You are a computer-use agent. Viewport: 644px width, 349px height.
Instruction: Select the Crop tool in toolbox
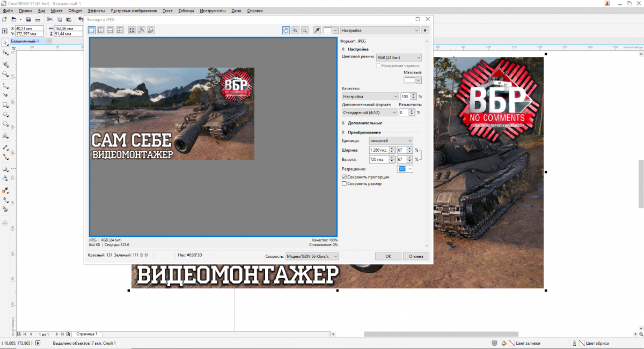pyautogui.click(x=5, y=64)
